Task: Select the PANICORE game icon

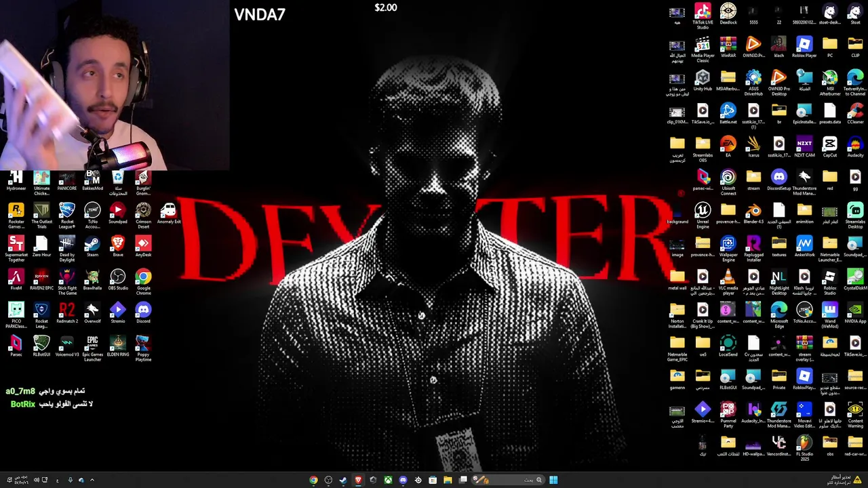Action: [x=66, y=181]
